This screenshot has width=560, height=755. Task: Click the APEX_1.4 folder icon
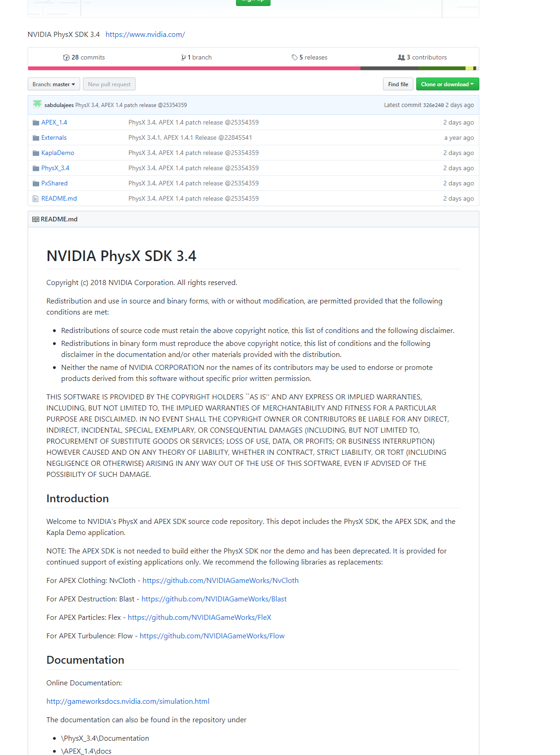[x=36, y=123]
